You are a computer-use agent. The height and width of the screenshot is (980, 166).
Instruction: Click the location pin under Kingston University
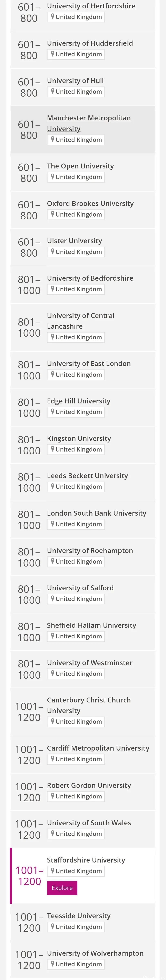point(52,449)
